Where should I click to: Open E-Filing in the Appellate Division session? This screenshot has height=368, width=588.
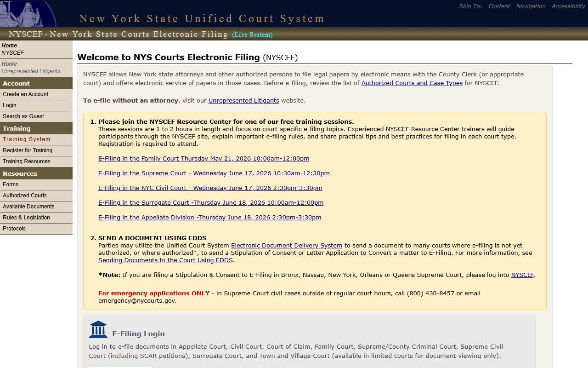[210, 218]
